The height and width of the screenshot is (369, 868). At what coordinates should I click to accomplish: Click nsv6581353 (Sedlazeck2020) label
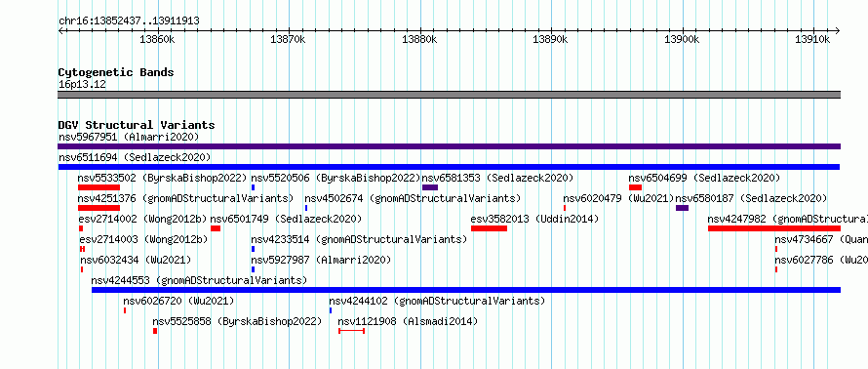(x=497, y=178)
